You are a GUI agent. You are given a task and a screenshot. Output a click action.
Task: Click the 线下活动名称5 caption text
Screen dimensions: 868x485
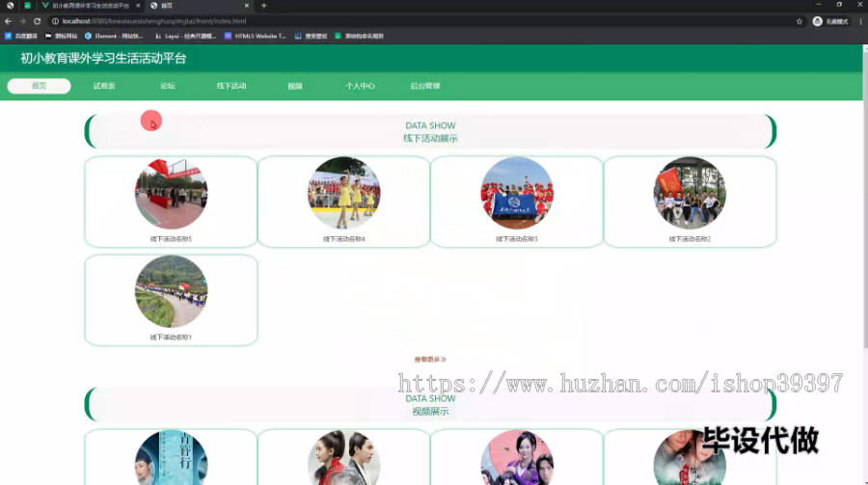[x=171, y=239]
